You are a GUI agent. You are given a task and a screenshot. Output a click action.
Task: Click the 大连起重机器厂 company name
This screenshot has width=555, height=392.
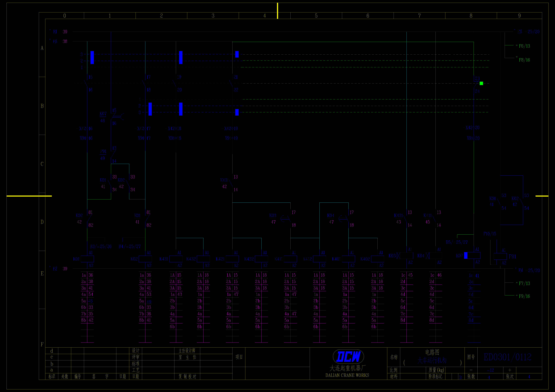point(348,368)
